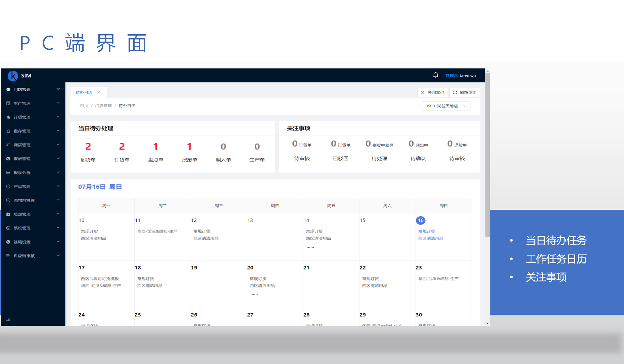Click the Jared.wu user name
The height and width of the screenshot is (364, 624).
click(x=468, y=76)
